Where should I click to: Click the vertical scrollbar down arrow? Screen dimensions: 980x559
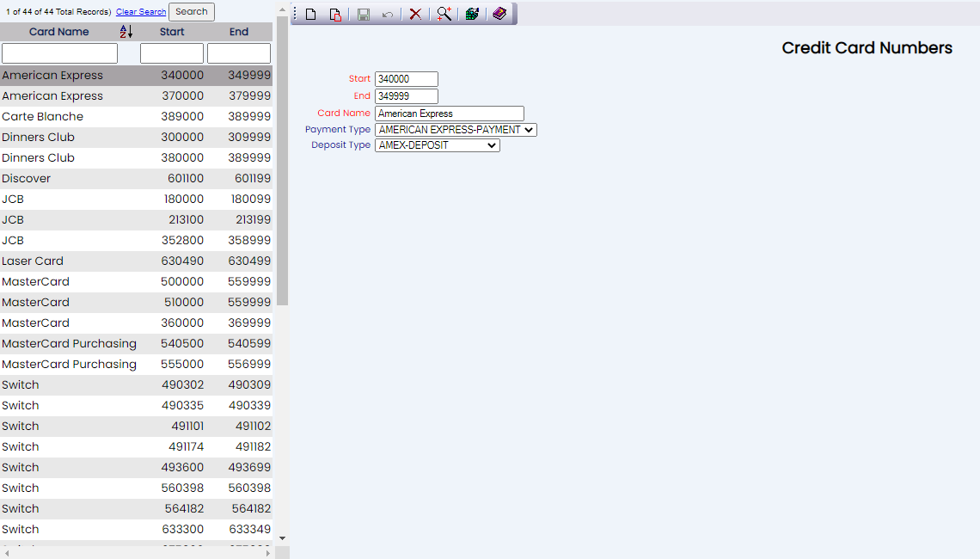[x=282, y=538]
